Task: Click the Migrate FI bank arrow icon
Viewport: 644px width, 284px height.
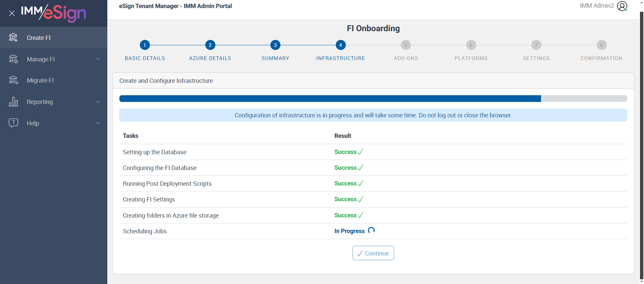Action: [x=13, y=80]
